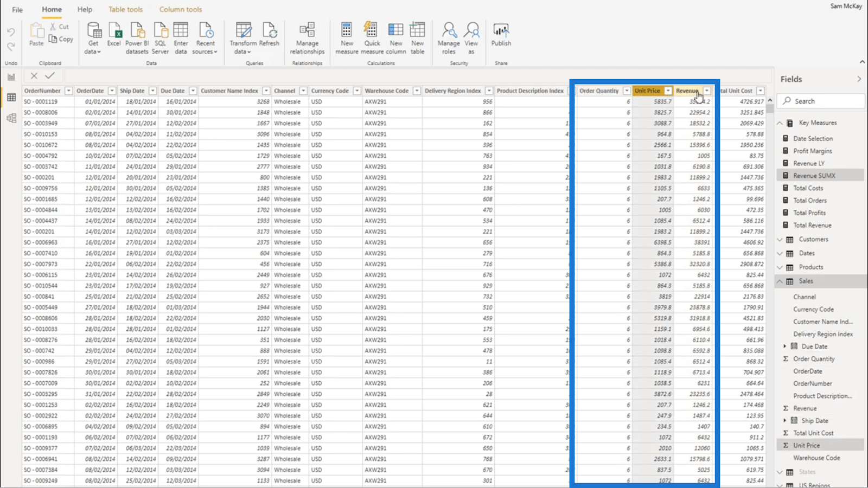Expand the Ship Date hierarchy

click(784, 421)
